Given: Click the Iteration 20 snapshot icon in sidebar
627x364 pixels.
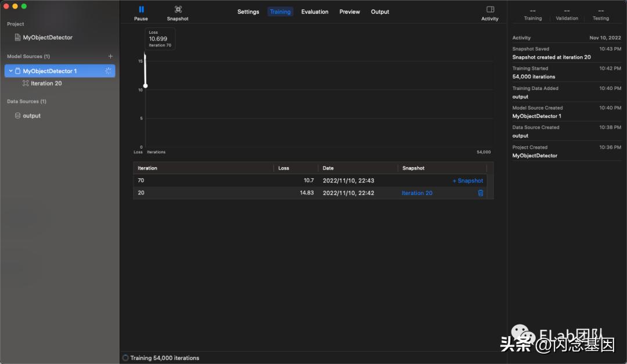Looking at the screenshot, I should click(x=26, y=84).
